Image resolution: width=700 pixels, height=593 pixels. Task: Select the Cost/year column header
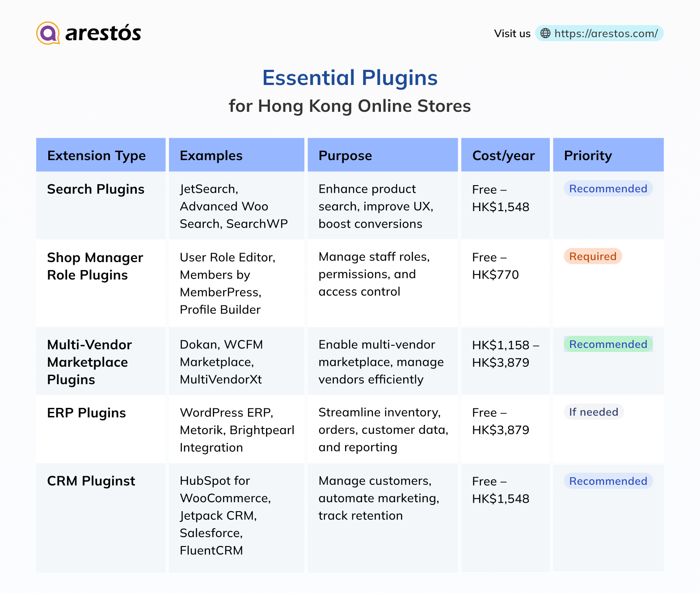(x=504, y=155)
